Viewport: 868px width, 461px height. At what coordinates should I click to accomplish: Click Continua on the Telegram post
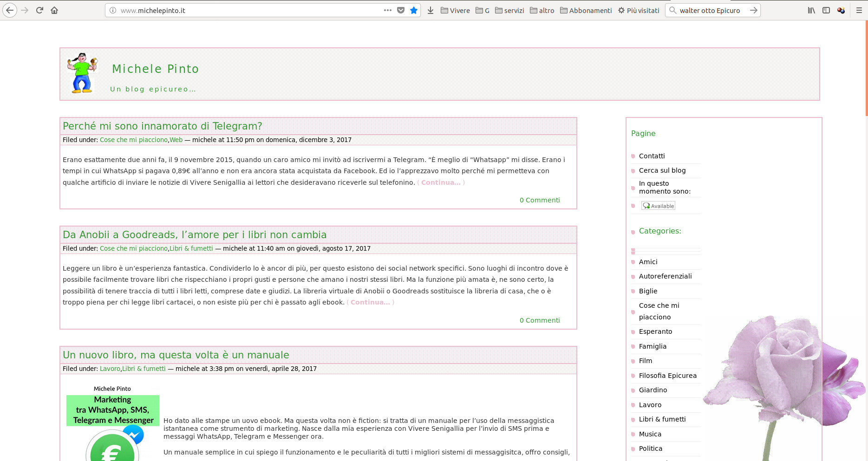point(441,182)
